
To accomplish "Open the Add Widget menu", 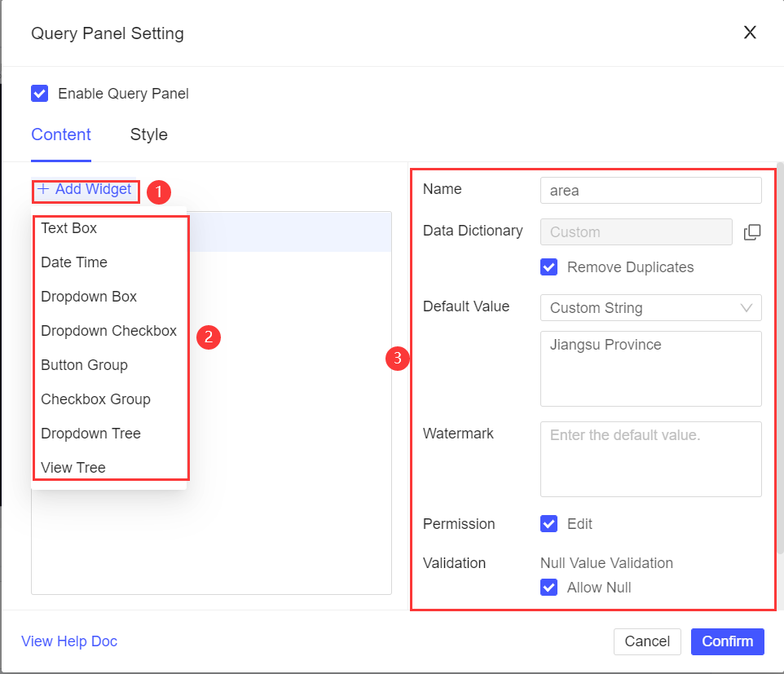I will [85, 191].
